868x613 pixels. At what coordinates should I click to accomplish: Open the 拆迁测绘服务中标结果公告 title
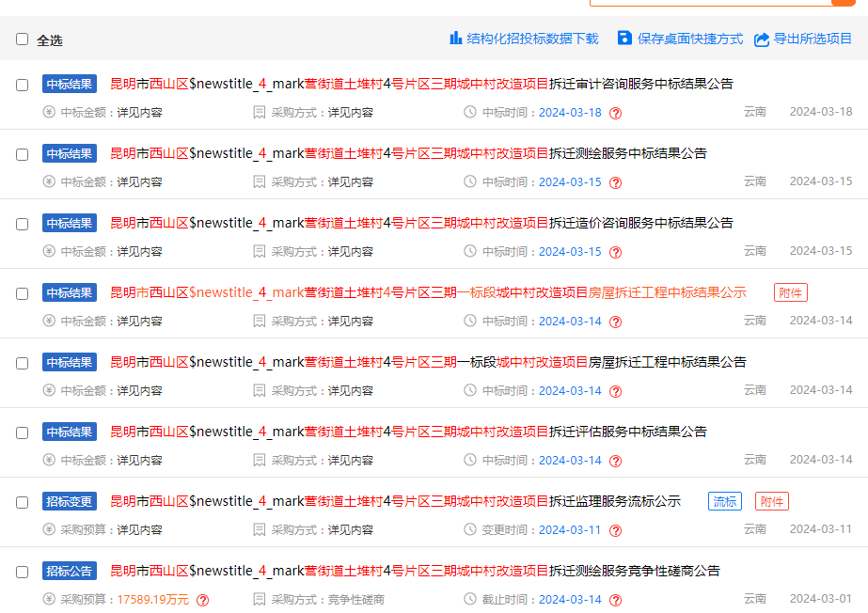pyautogui.click(x=408, y=153)
